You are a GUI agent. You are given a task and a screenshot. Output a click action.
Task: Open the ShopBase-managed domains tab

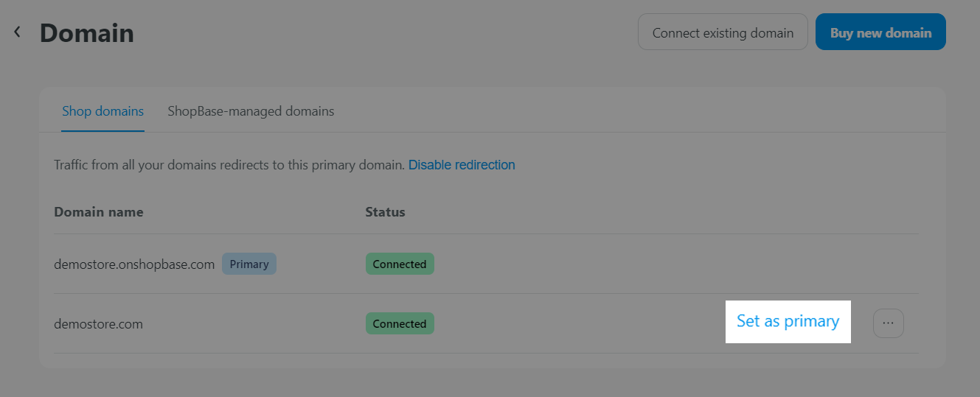pyautogui.click(x=251, y=112)
